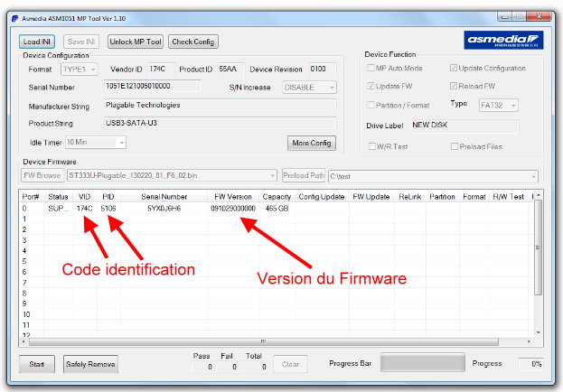Screen dimensions: 563x392
Task: Click the Check Config button
Action: (192, 42)
